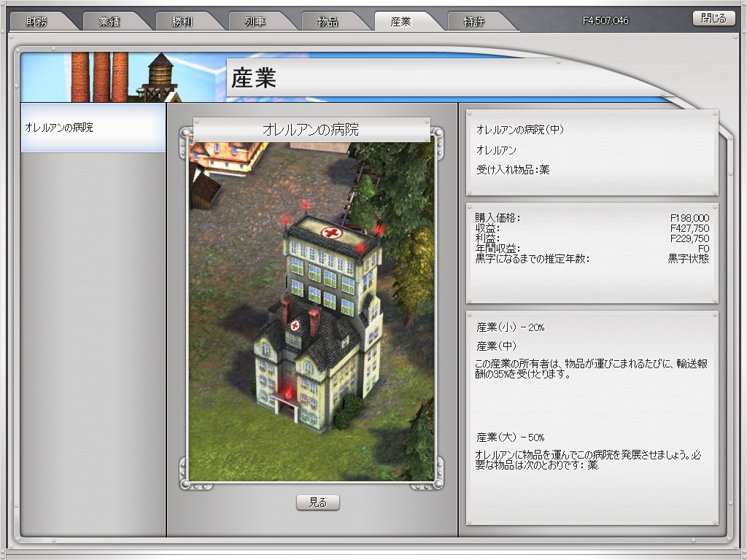Click the 見る button below the image
Image resolution: width=747 pixels, height=560 pixels.
(318, 502)
